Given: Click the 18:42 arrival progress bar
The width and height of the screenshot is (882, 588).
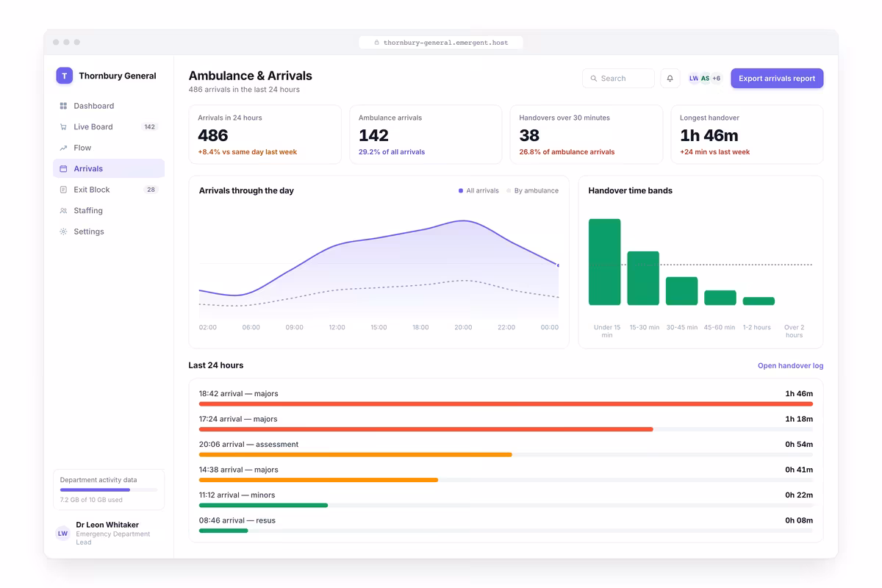Looking at the screenshot, I should 506,404.
